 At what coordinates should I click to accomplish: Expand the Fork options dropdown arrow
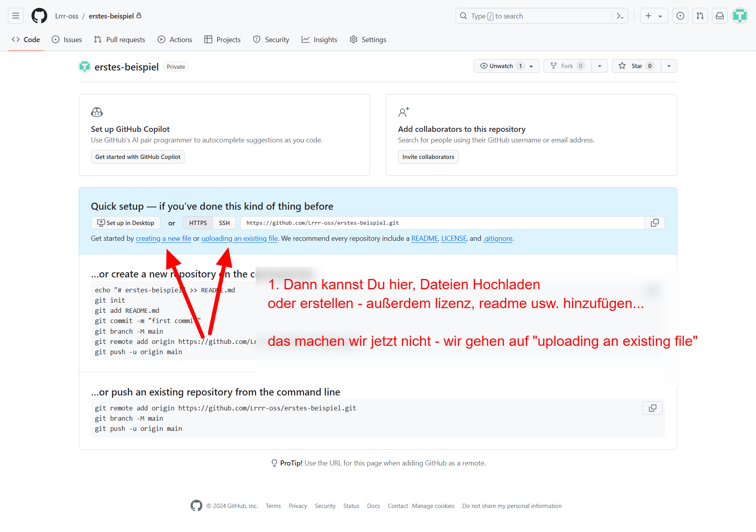tap(599, 66)
